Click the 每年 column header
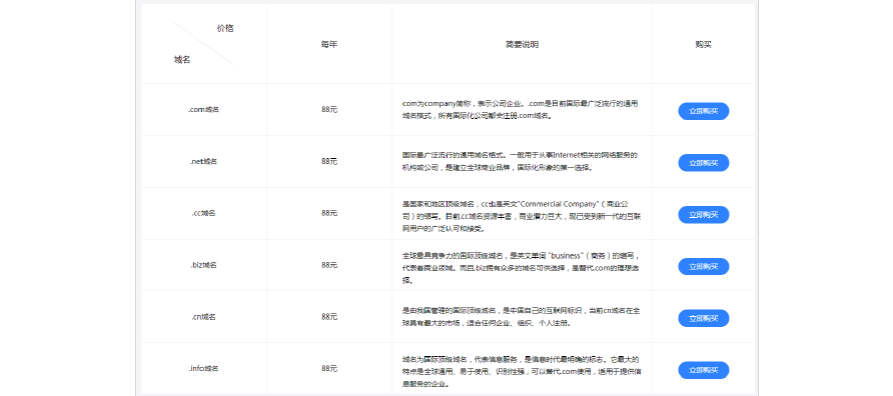The image size is (893, 396). click(x=329, y=44)
